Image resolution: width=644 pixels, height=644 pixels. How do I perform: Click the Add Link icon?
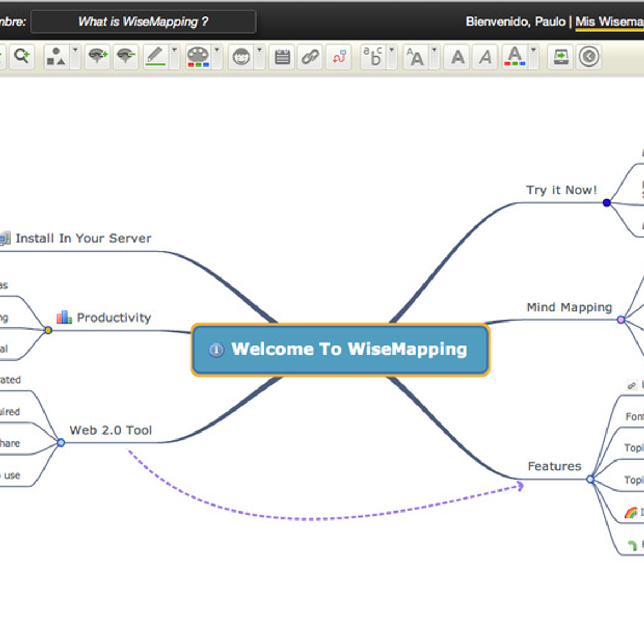click(311, 56)
